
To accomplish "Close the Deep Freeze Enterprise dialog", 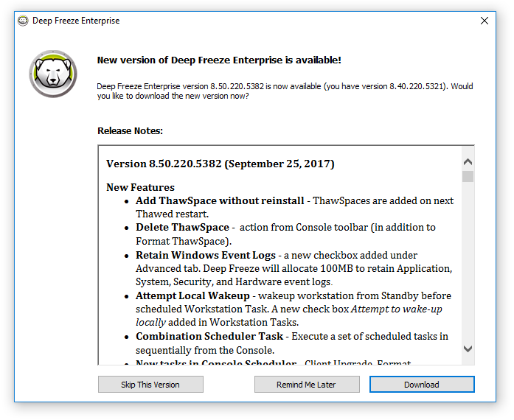I will tap(485, 21).
